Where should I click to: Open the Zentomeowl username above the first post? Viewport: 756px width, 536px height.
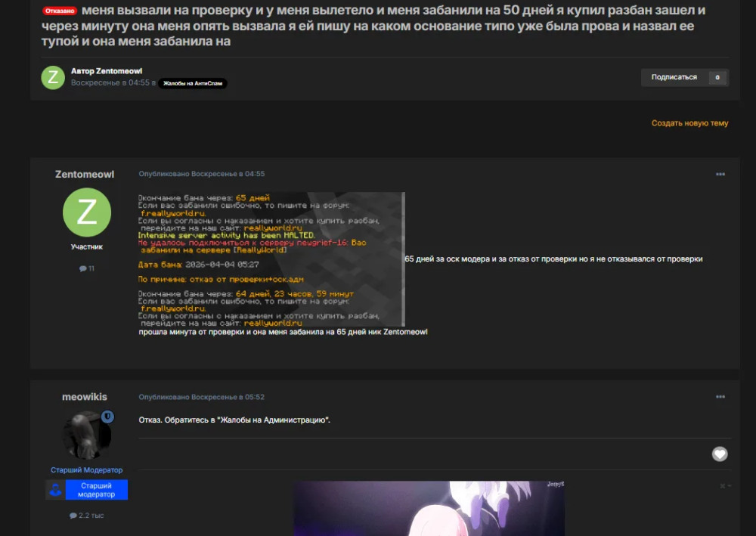coord(85,174)
